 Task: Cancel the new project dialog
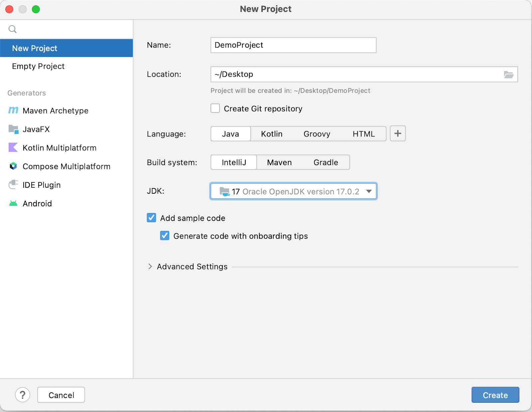tap(61, 395)
